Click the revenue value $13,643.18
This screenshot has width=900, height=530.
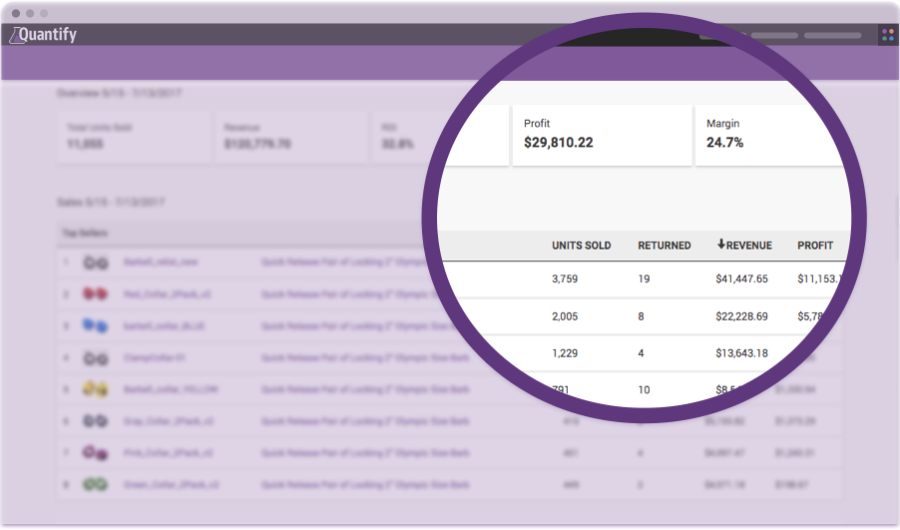742,353
